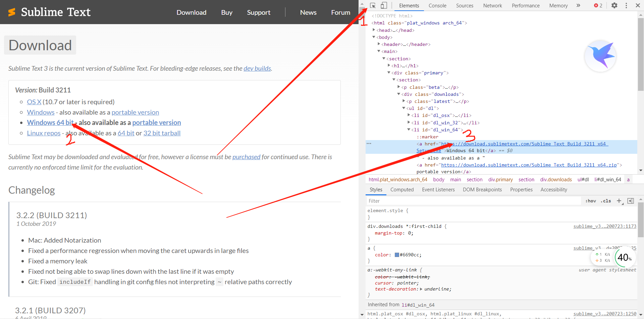Follow the dev builds link
The height and width of the screenshot is (319, 644).
(257, 68)
